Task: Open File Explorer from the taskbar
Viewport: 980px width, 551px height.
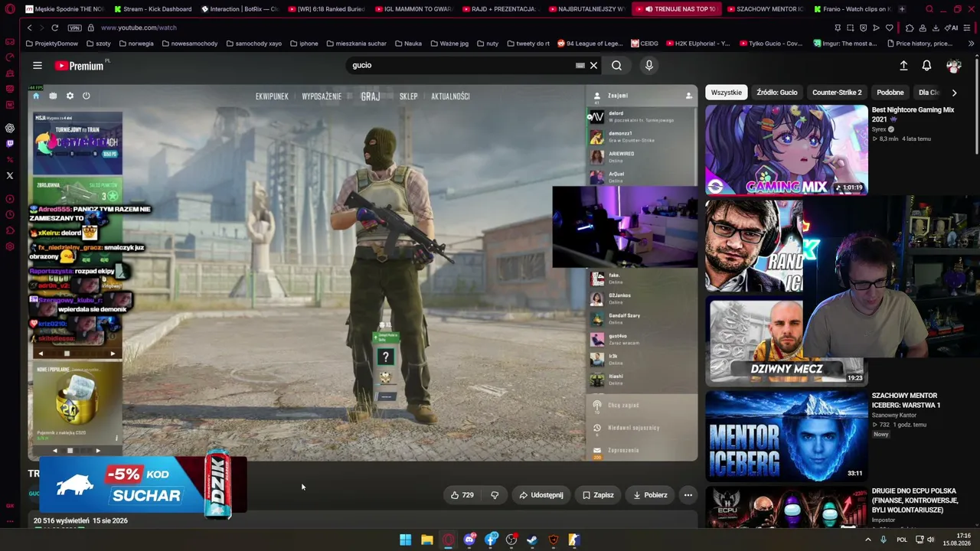Action: coord(427,540)
